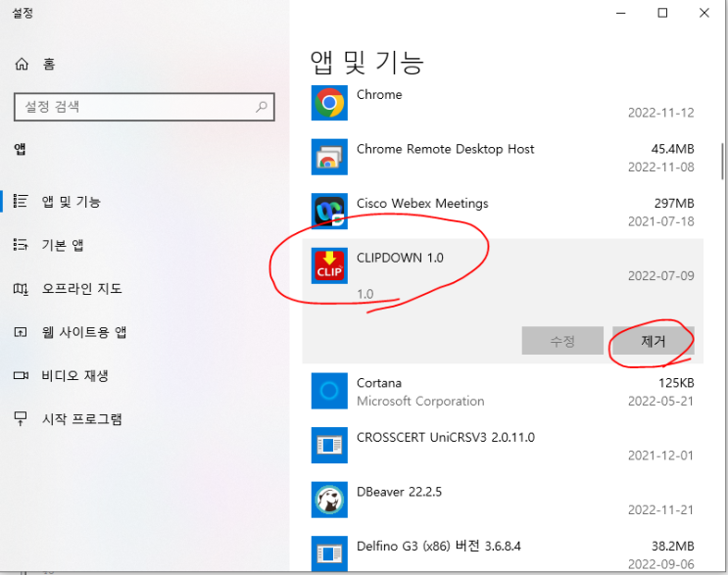Open 앱 및 기능 section

click(x=71, y=202)
